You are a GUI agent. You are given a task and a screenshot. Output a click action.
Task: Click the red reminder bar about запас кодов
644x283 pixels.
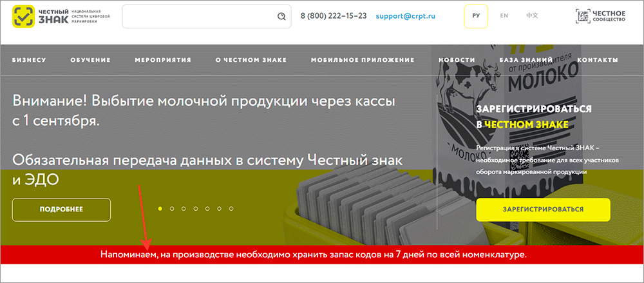click(322, 255)
